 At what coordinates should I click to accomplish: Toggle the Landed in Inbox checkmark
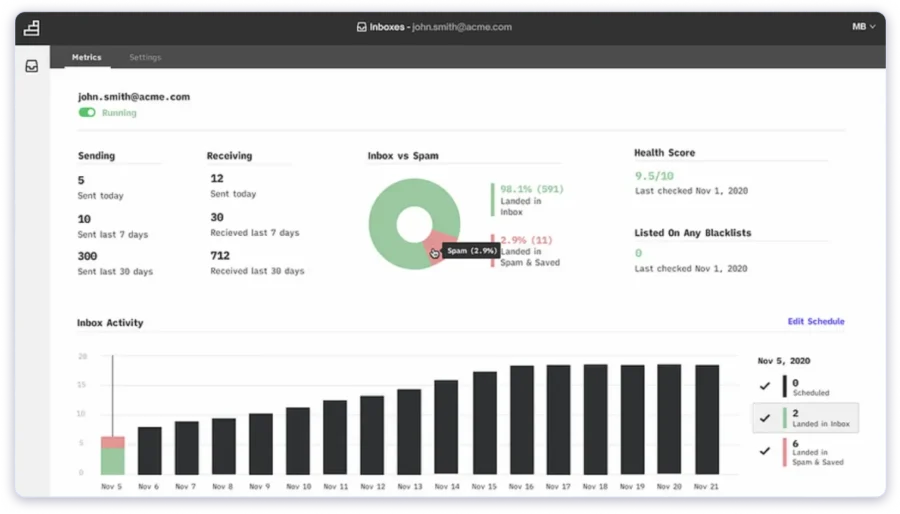[765, 418]
